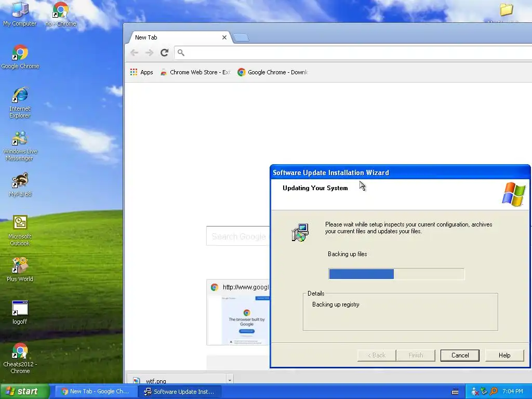532x399 pixels.
Task: Click the 'Updating Your System' heading
Action: pyautogui.click(x=315, y=188)
